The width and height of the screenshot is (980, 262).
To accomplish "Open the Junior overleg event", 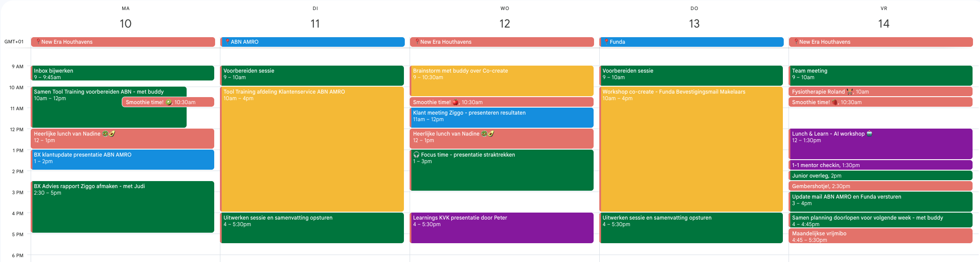I will click(881, 175).
